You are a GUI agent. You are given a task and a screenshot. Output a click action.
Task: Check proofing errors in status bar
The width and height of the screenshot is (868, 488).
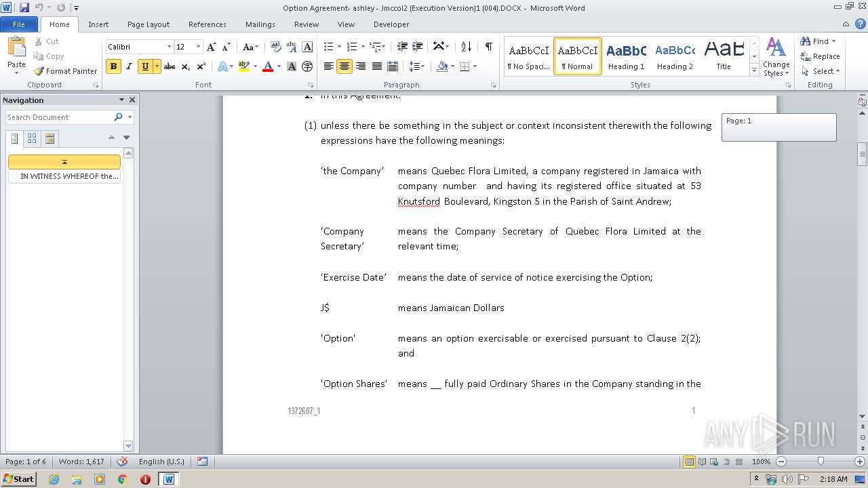tap(122, 462)
